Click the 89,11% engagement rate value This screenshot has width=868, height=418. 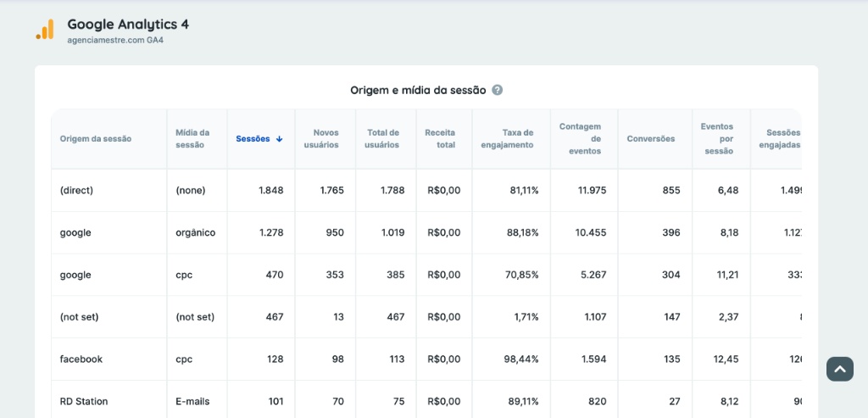coord(523,401)
